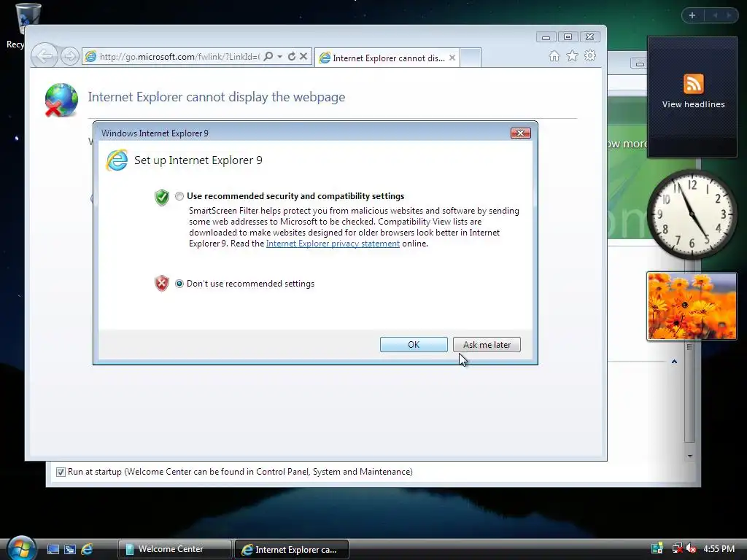747x560 pixels.
Task: Open the Windows Start orb
Action: (20, 548)
